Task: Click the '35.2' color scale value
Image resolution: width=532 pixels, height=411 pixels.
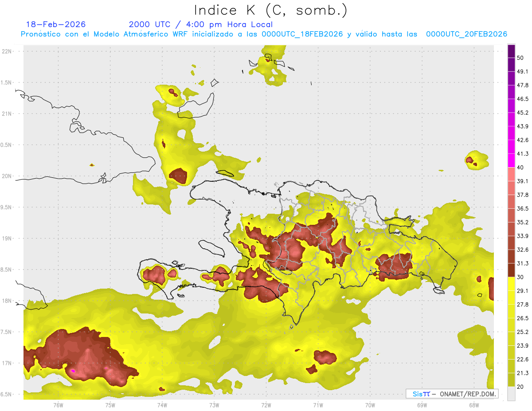Action: click(523, 222)
